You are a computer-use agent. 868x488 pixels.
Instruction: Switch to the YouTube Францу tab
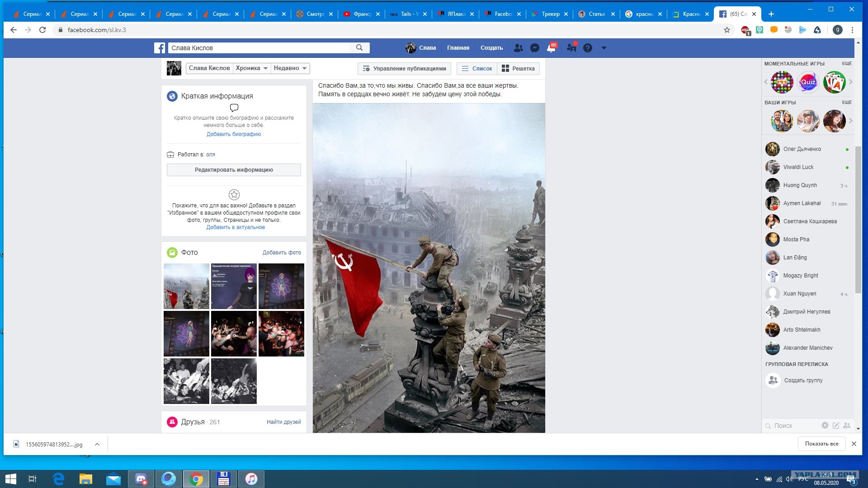pos(362,14)
